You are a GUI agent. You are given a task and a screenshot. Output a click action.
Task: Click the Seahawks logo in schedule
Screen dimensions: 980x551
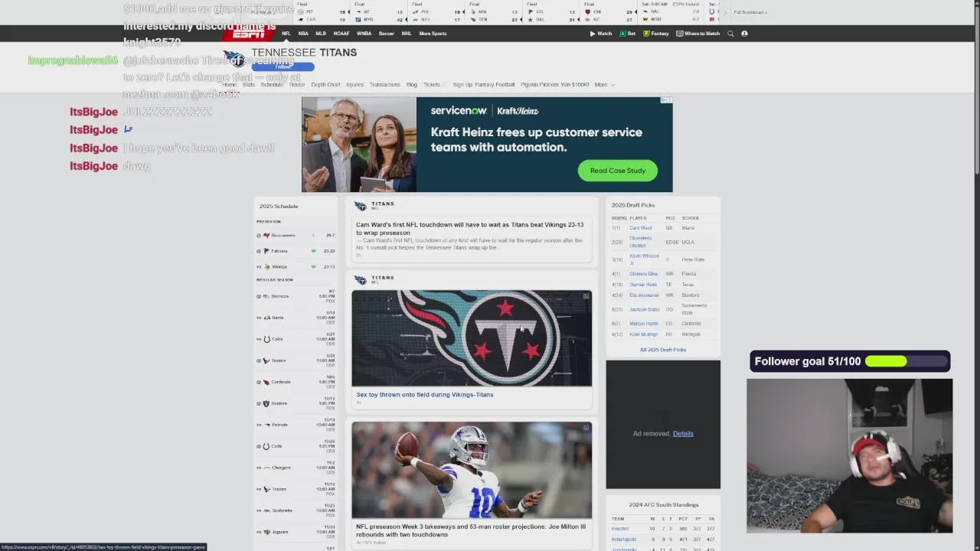point(266,510)
